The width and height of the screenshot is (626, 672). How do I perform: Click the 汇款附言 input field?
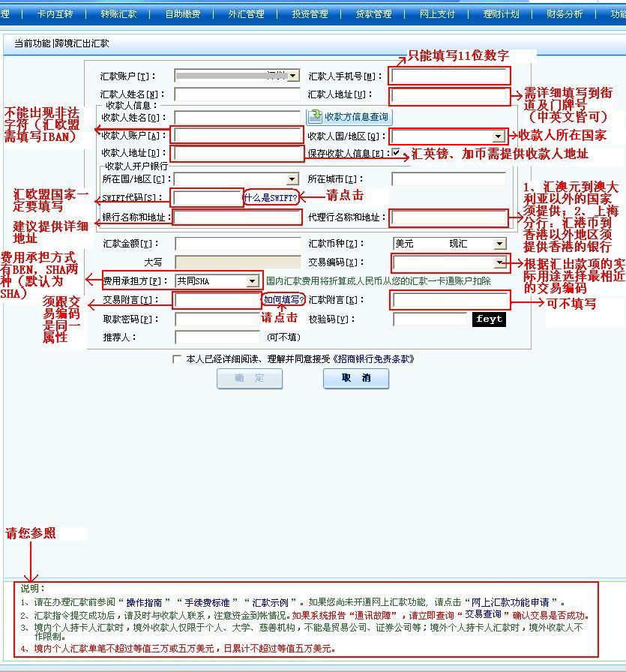click(x=450, y=300)
